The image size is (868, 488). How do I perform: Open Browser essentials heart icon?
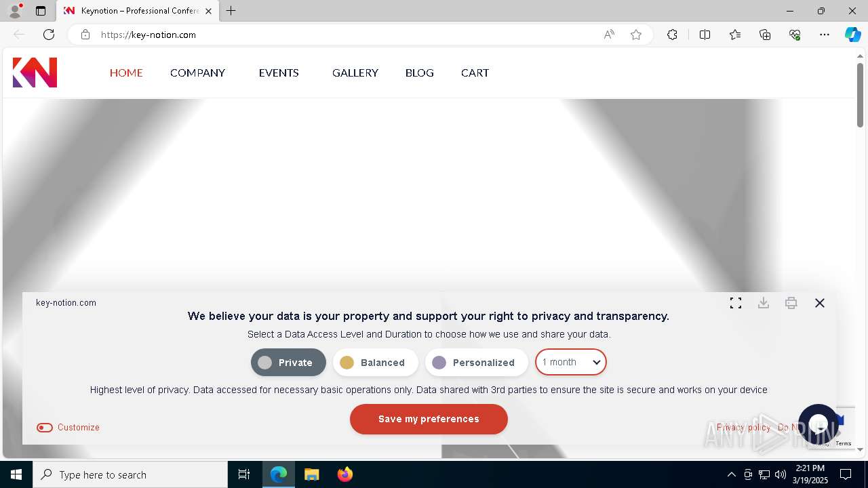[795, 35]
